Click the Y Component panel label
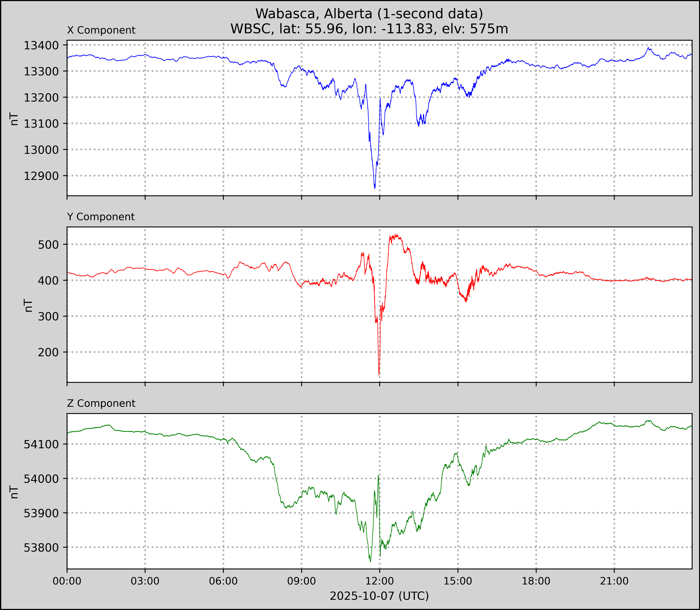700x610 pixels. pos(101,217)
